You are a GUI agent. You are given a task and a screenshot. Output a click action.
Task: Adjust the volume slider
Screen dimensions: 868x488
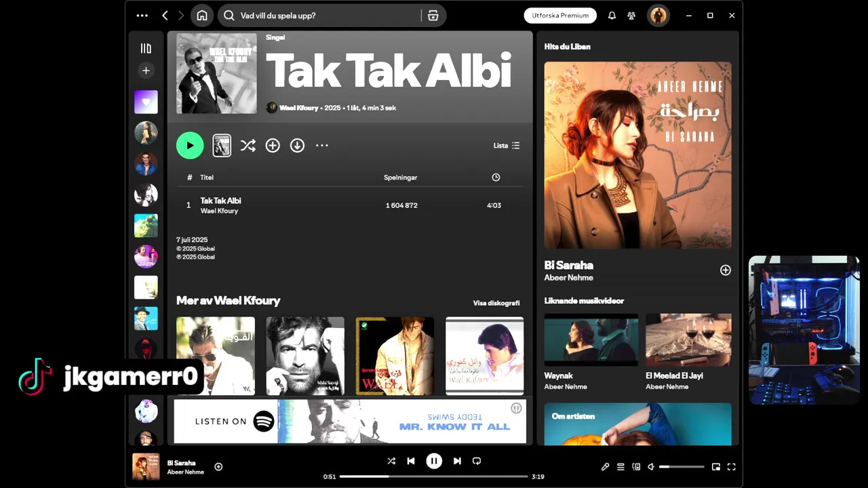(x=682, y=467)
